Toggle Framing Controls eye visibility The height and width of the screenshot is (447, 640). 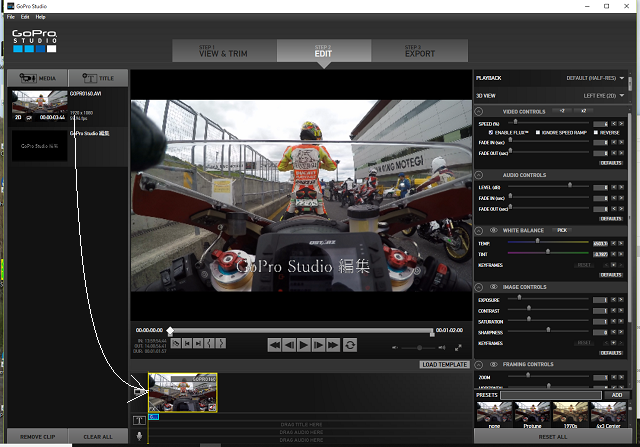click(493, 364)
